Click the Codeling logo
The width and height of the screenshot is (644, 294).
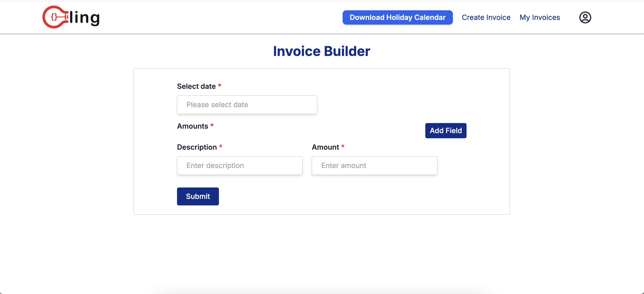[x=71, y=17]
